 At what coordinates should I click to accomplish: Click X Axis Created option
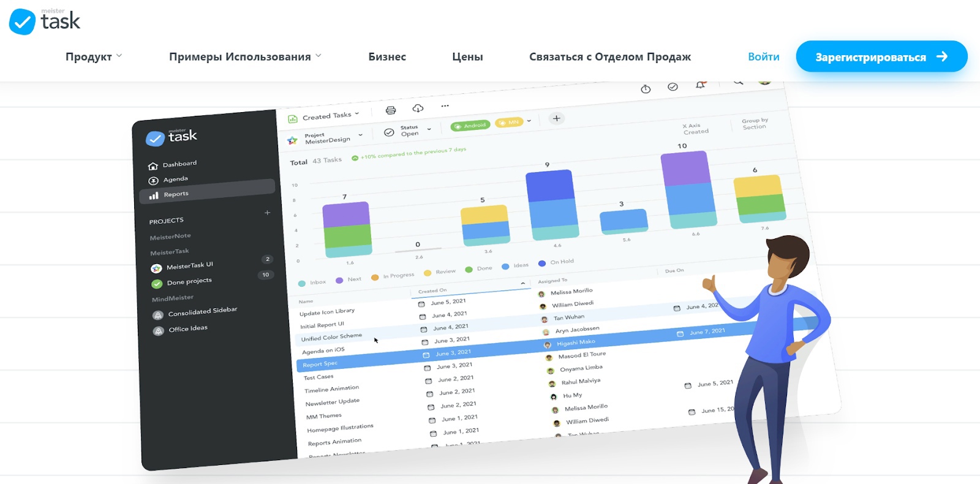[x=695, y=129]
